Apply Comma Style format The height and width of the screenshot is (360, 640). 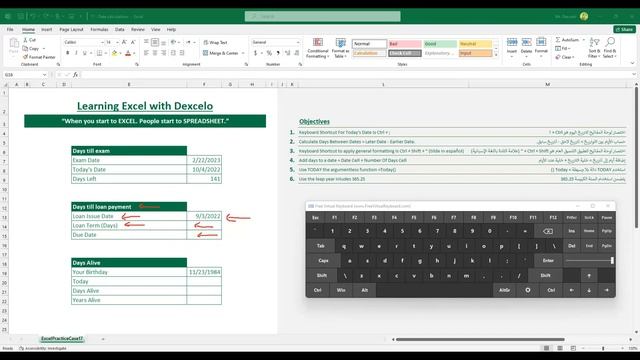pos(278,53)
